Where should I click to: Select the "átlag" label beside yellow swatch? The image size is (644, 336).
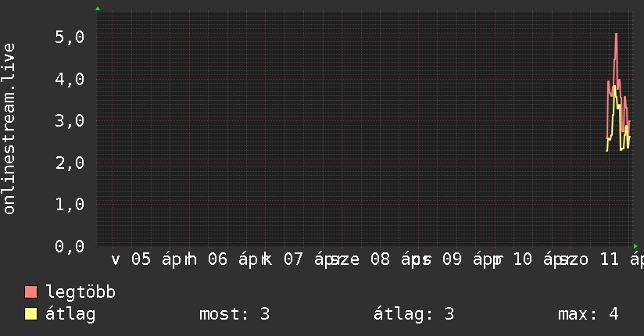pyautogui.click(x=71, y=314)
